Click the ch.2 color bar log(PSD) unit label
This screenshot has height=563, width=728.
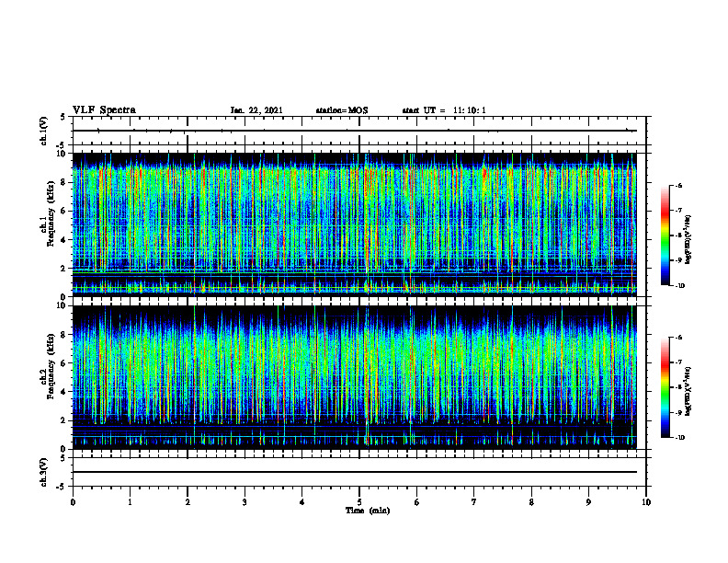click(688, 391)
